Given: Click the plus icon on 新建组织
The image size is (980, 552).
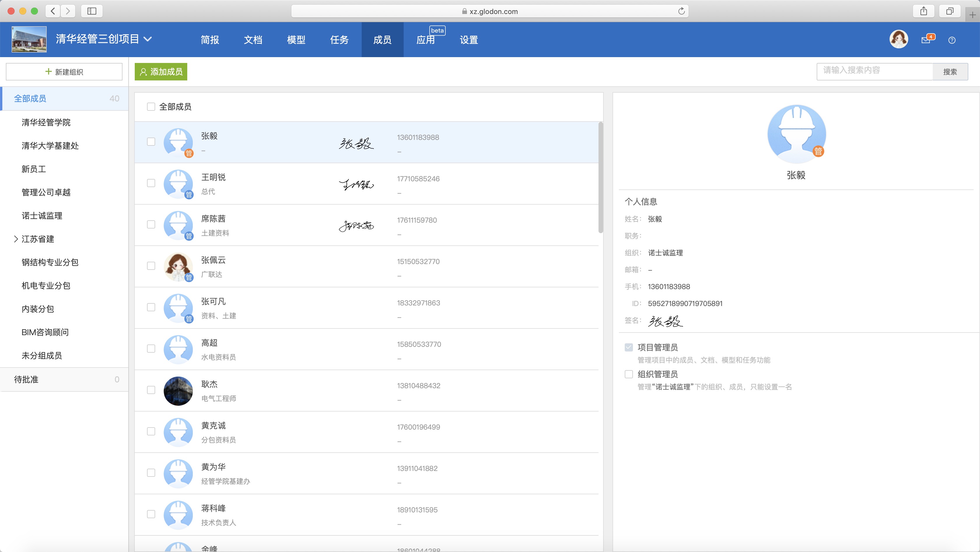Looking at the screenshot, I should pyautogui.click(x=48, y=71).
